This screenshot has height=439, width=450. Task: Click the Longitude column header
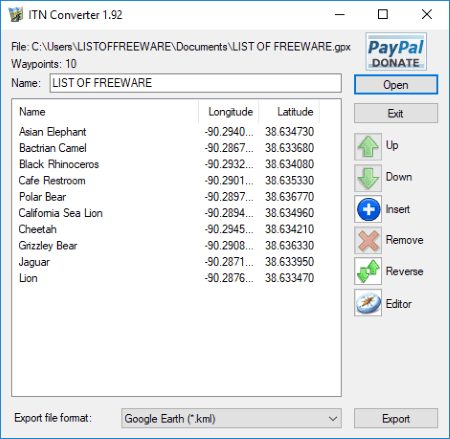pyautogui.click(x=229, y=112)
